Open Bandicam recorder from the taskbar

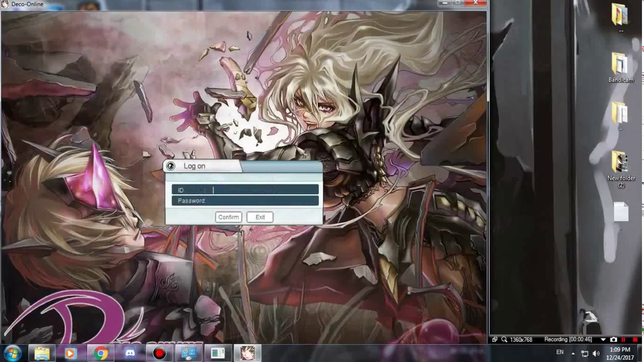(x=159, y=353)
